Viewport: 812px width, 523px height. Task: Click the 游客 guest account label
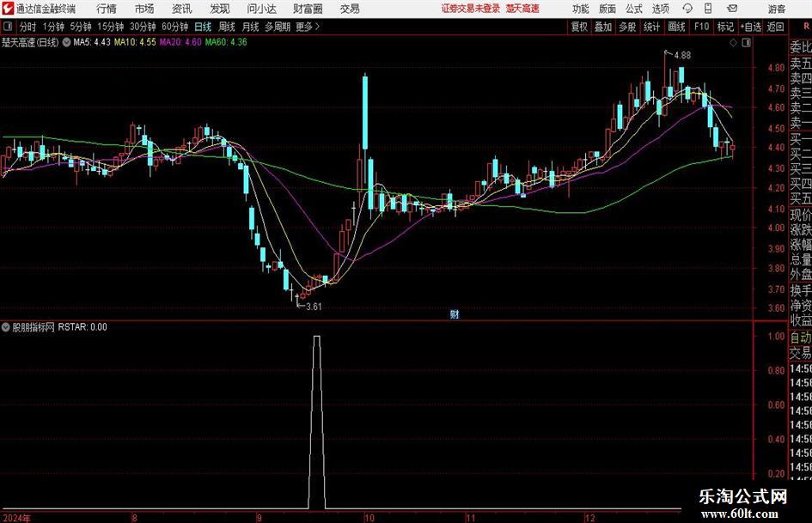[777, 9]
